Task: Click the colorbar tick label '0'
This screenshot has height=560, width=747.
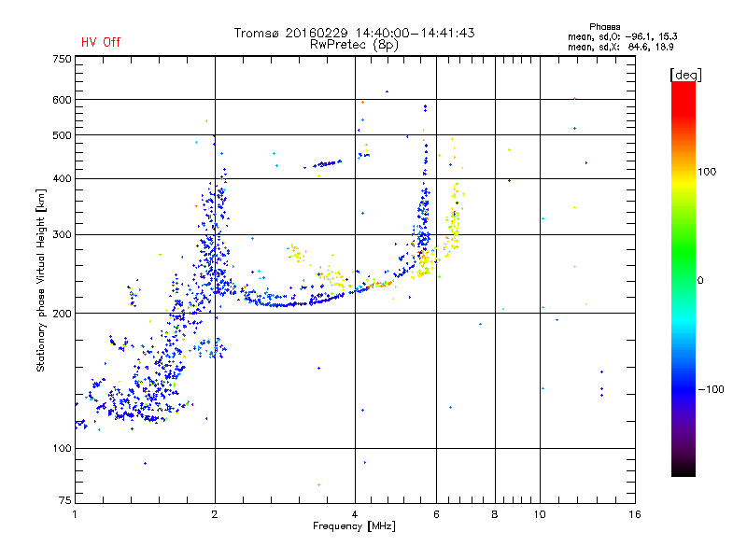Action: 700,281
